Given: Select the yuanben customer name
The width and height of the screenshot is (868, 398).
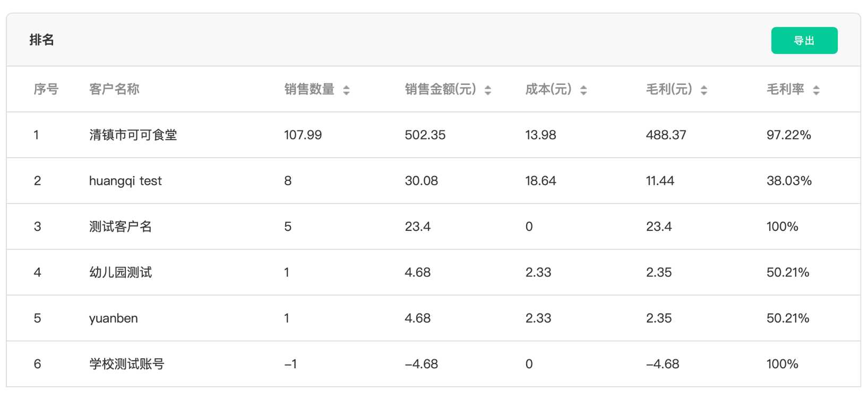Looking at the screenshot, I should pyautogui.click(x=113, y=318).
